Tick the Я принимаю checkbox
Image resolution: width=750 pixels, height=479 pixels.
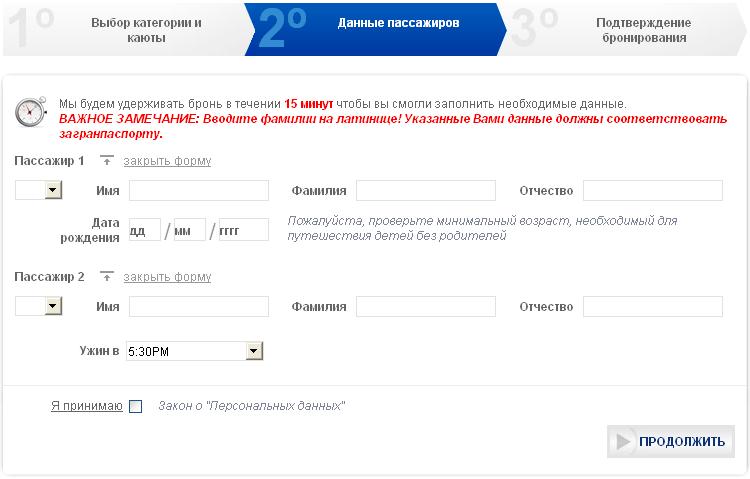point(136,406)
